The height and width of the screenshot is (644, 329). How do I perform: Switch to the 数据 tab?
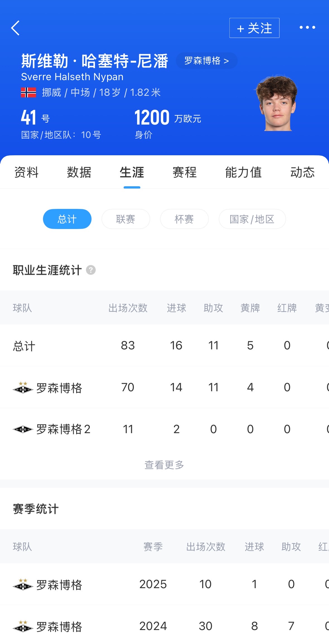79,172
